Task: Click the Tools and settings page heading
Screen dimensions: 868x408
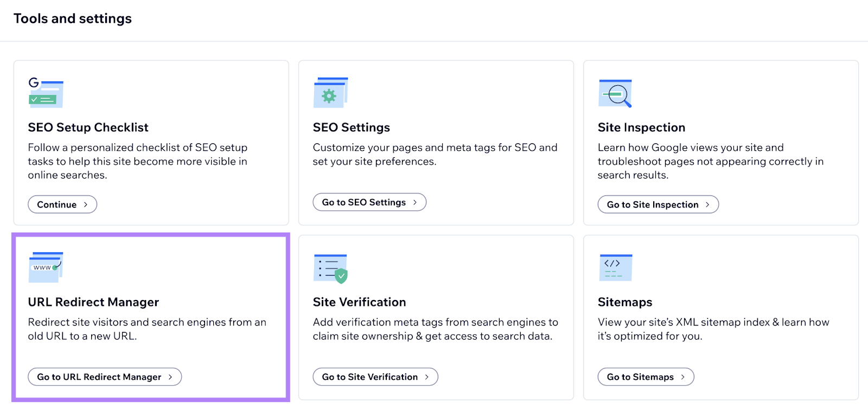Action: tap(73, 18)
